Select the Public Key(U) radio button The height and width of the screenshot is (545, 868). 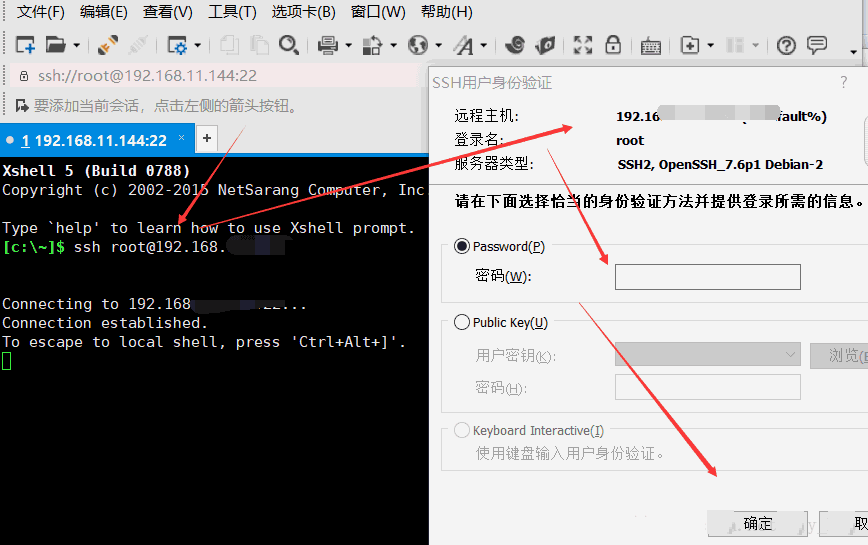pyautogui.click(x=462, y=322)
